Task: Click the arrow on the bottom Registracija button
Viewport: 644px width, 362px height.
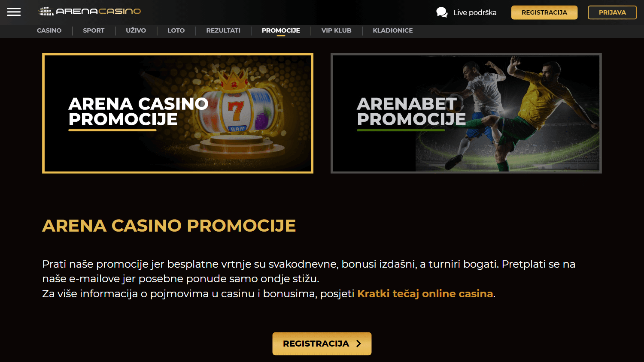Action: pyautogui.click(x=358, y=344)
